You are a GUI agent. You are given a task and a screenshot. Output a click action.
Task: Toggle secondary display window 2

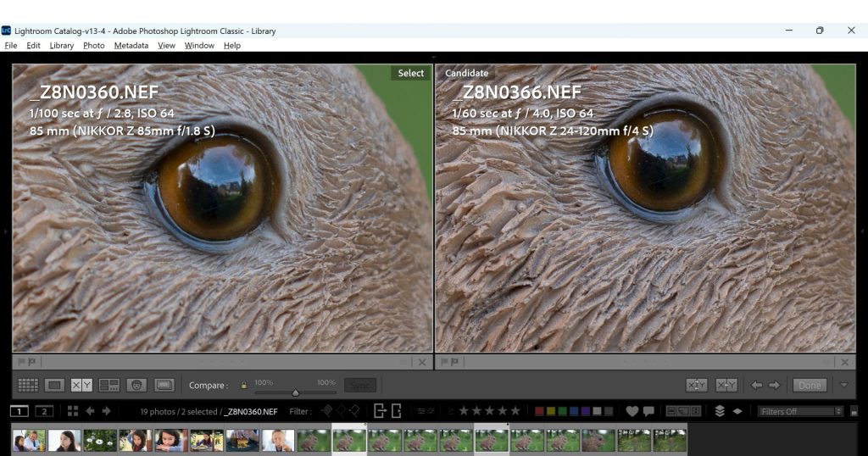point(44,411)
